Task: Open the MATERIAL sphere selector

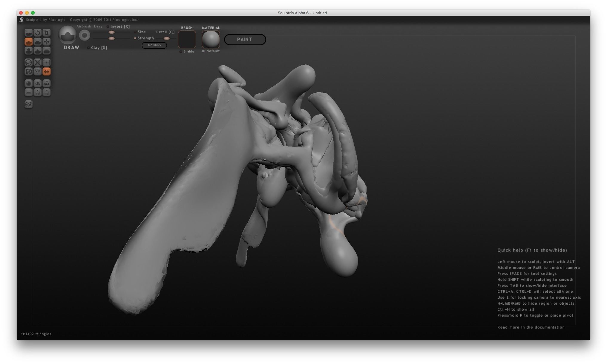Action: (x=211, y=39)
